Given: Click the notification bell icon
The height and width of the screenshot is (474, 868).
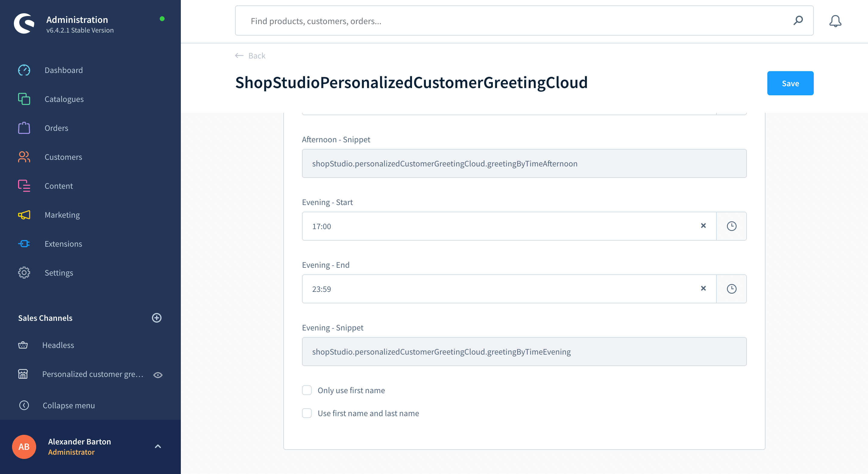Looking at the screenshot, I should (835, 21).
